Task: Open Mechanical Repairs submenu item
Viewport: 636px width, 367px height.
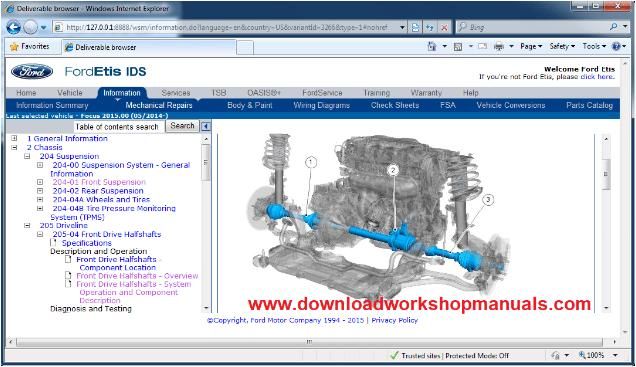Action: click(x=159, y=105)
